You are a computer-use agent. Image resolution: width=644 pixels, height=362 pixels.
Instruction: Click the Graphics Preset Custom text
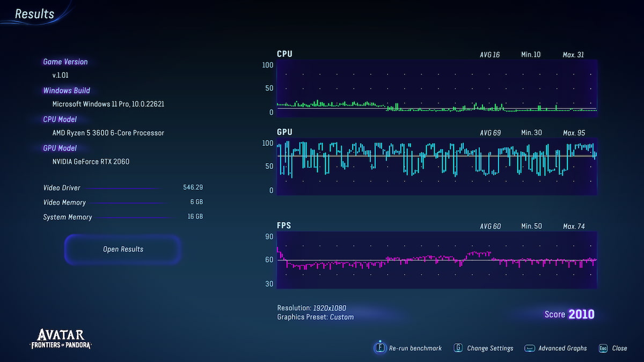(316, 317)
